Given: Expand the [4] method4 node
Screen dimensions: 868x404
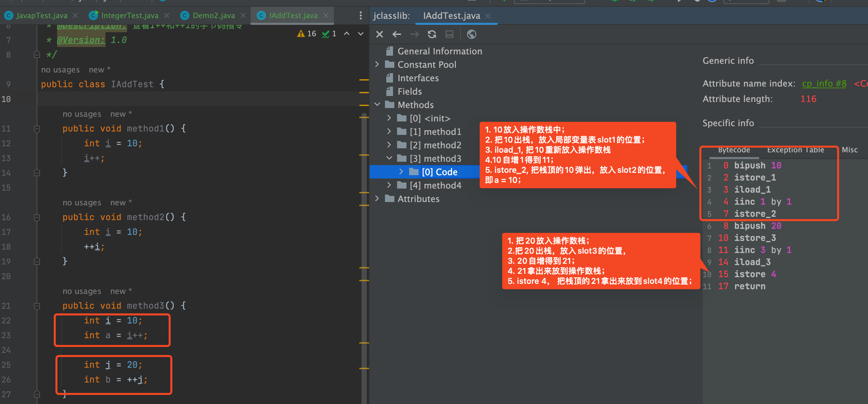Looking at the screenshot, I should 389,185.
